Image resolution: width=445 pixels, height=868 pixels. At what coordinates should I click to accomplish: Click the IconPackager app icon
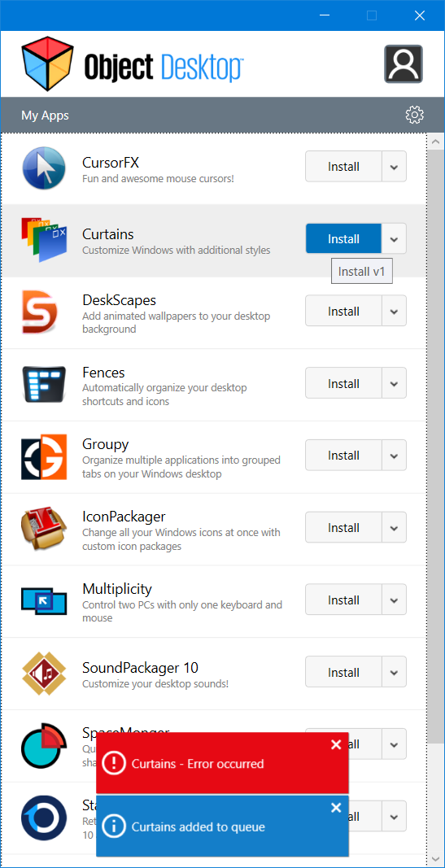point(44,529)
